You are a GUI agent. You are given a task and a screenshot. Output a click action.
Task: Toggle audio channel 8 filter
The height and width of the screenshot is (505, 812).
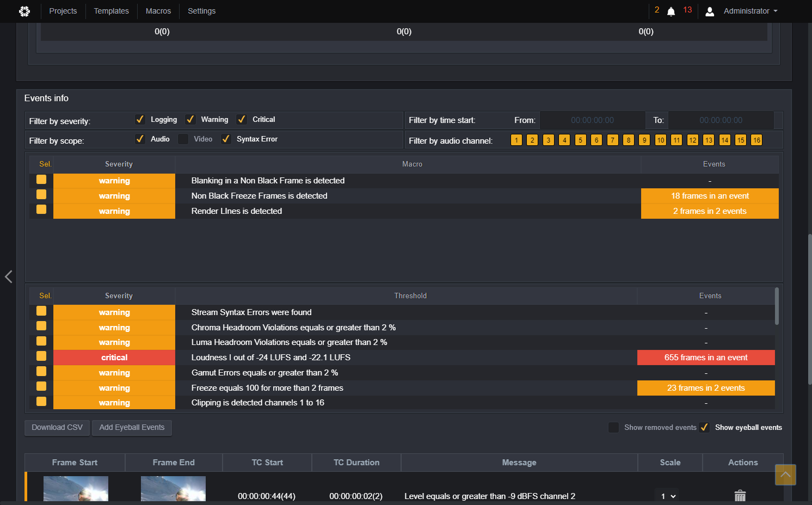pos(629,140)
